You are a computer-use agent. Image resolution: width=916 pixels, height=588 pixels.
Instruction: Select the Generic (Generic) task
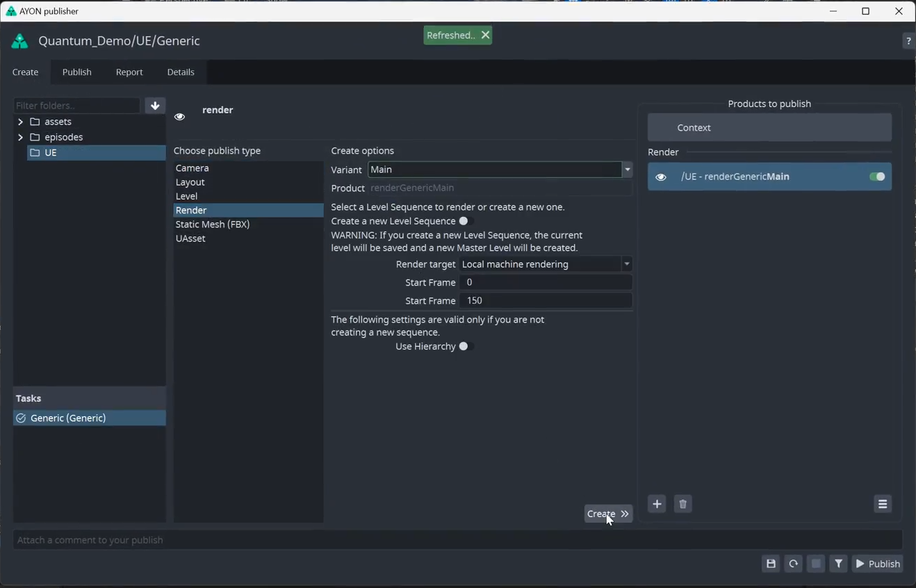point(89,418)
